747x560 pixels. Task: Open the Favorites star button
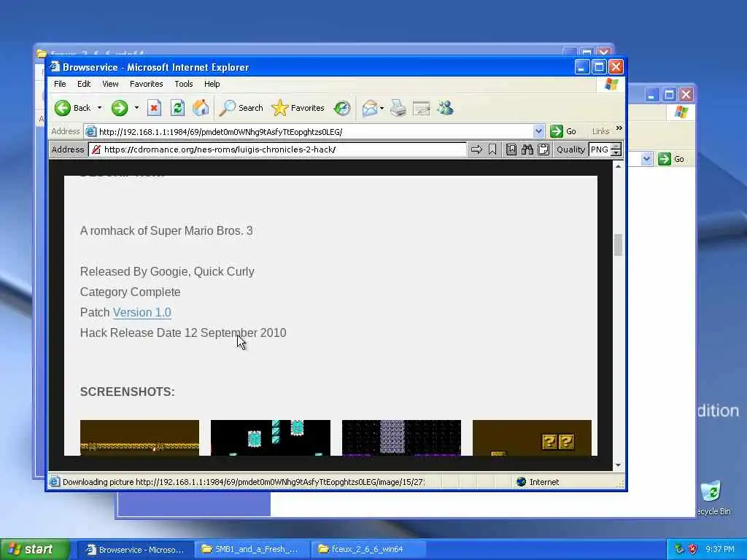click(298, 108)
